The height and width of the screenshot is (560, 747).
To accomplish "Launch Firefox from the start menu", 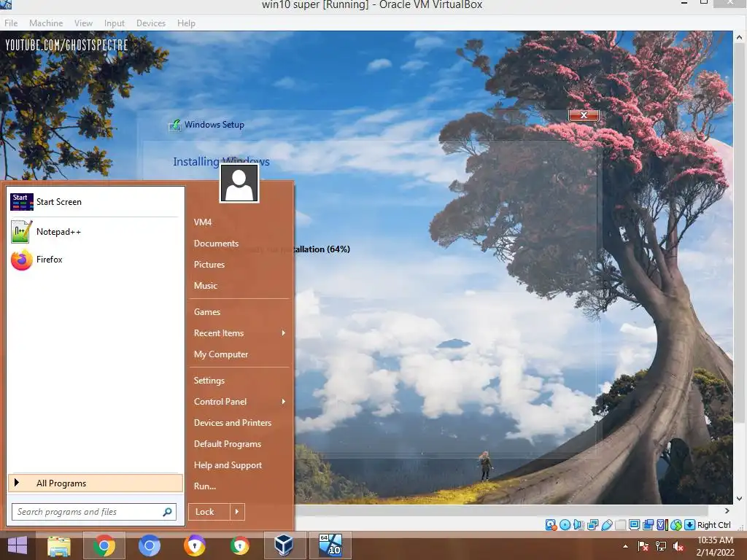I will tap(95, 260).
